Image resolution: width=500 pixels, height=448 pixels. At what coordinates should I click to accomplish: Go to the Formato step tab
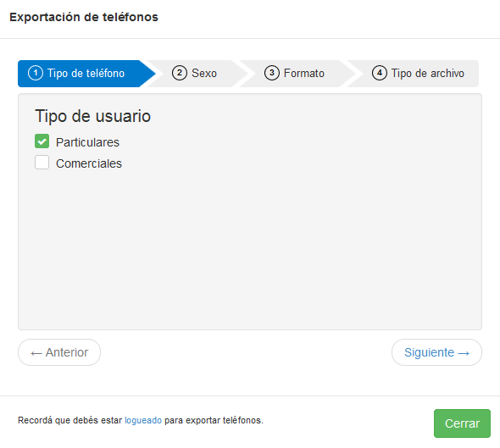coord(294,74)
